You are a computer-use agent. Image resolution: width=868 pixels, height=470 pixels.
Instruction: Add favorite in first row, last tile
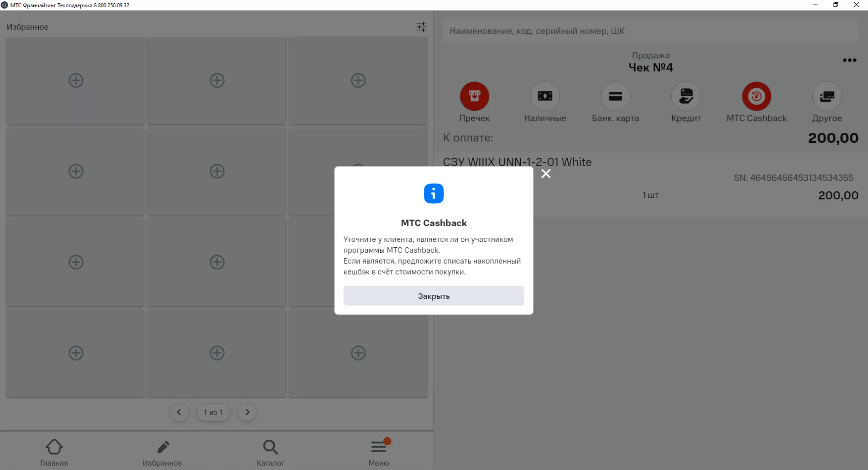tap(358, 80)
